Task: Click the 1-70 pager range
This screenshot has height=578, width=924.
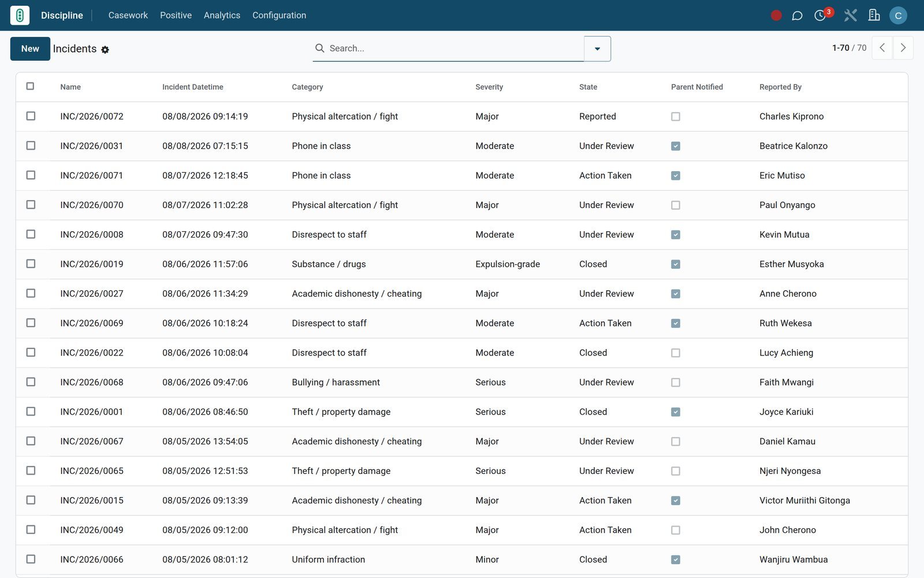Action: coord(840,48)
